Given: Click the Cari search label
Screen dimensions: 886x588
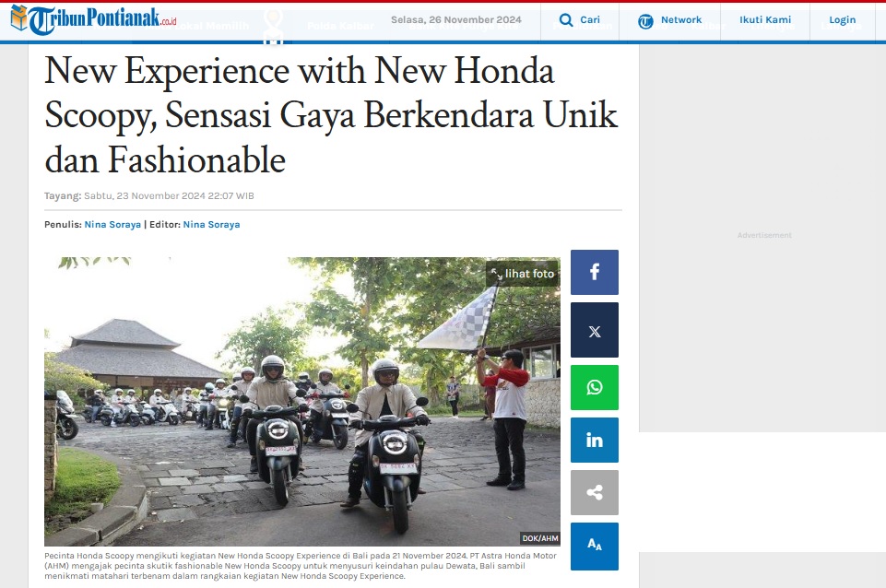Looking at the screenshot, I should pos(590,19).
